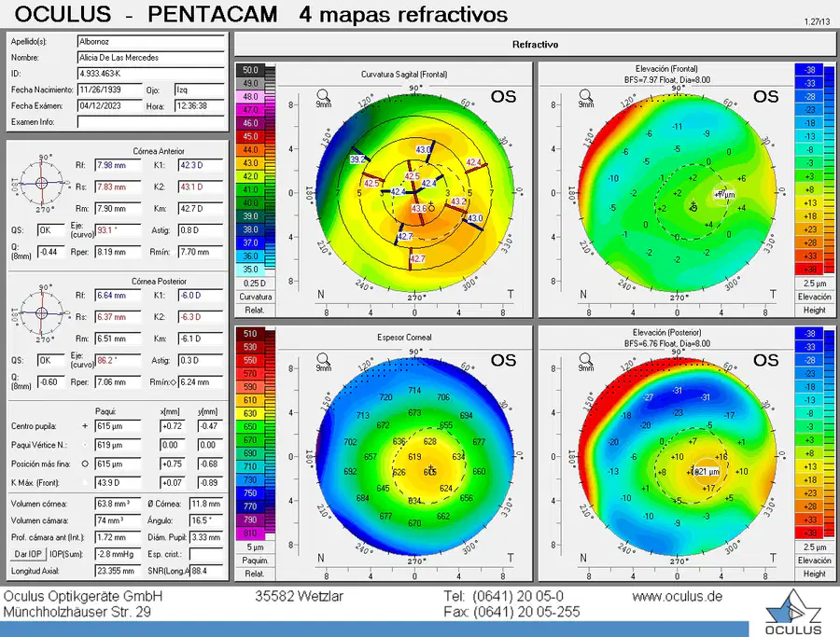
Task: Click the 714 value on the Espesor Corneal map
Action: (414, 390)
